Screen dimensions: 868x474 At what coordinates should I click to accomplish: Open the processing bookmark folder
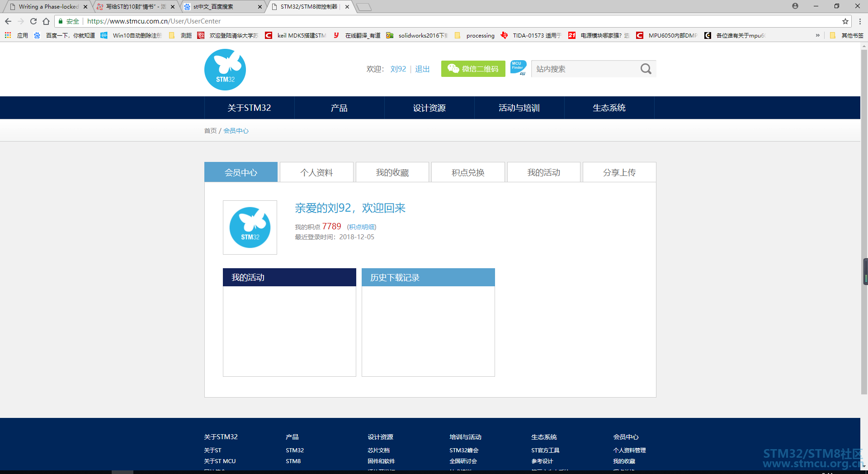click(475, 35)
